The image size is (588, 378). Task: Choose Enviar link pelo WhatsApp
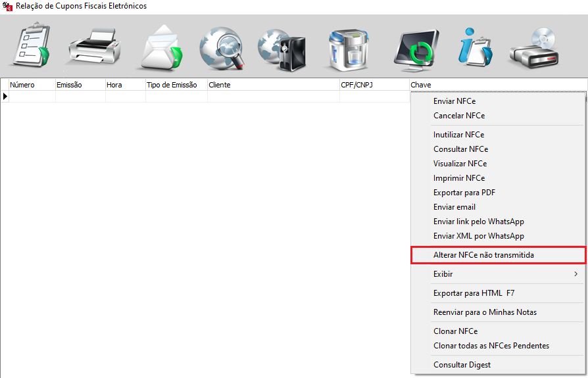coord(479,222)
